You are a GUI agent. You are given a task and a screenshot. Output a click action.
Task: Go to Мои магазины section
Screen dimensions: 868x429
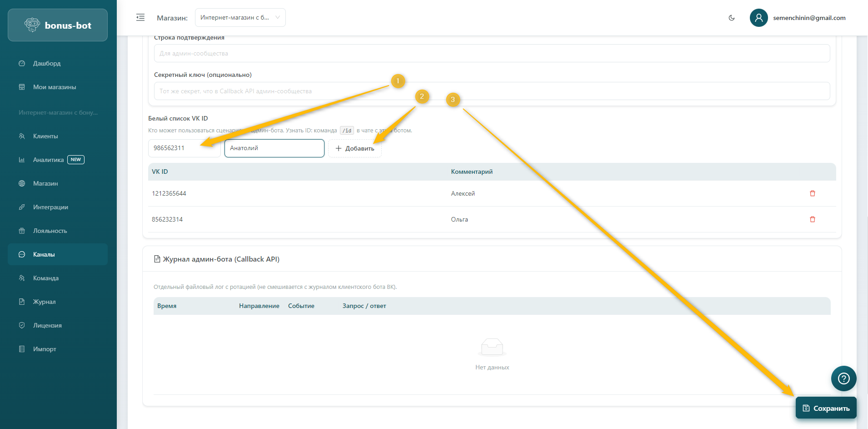point(54,87)
